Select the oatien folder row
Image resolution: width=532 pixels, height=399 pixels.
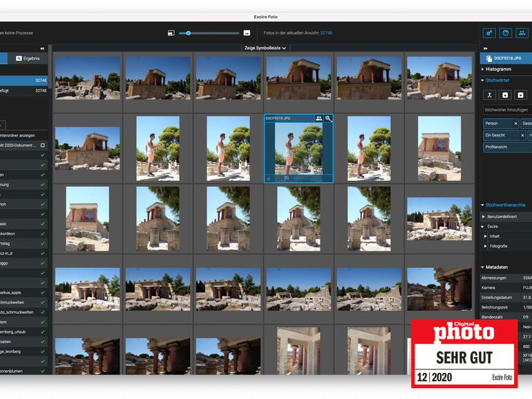coord(23,342)
